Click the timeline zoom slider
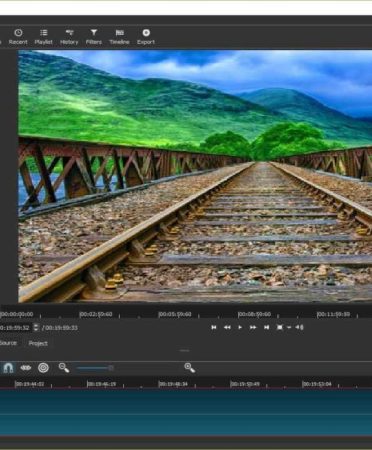The height and width of the screenshot is (450, 372). [x=95, y=368]
